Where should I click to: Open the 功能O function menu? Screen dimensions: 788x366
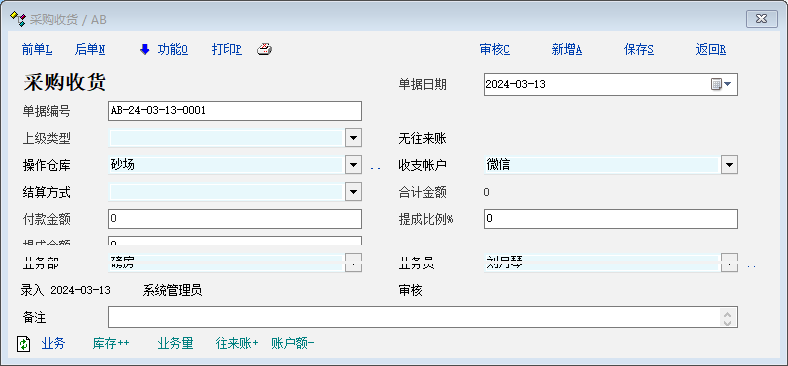click(x=172, y=49)
